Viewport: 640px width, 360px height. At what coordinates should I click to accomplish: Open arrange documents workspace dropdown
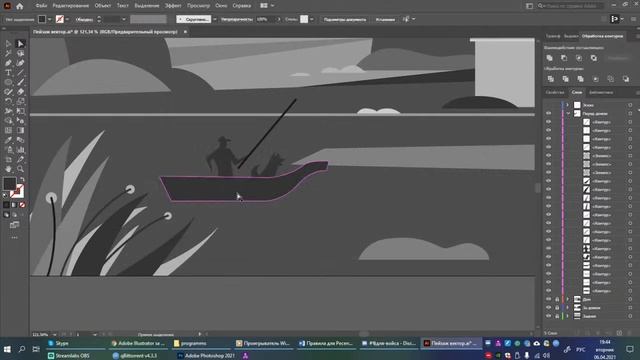tap(267, 6)
